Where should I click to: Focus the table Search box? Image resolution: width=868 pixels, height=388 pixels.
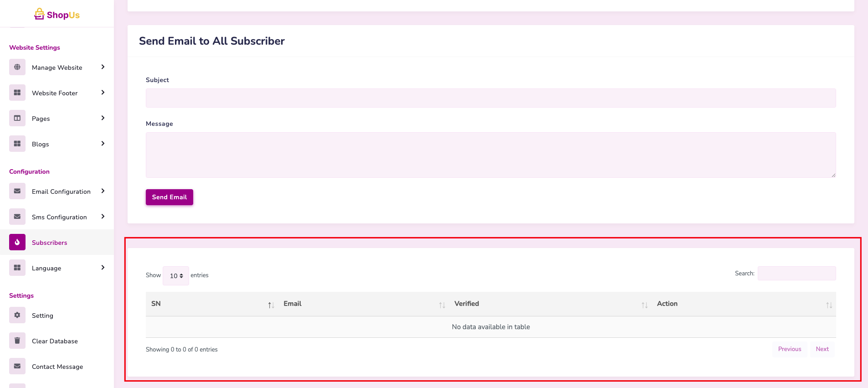click(796, 274)
